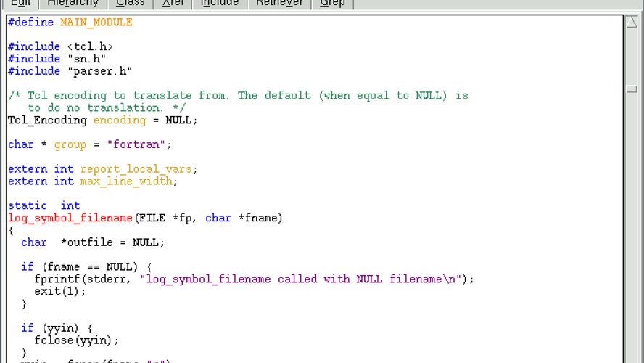This screenshot has width=644, height=363.
Task: Click the "sn.h" include string
Action: coord(86,59)
